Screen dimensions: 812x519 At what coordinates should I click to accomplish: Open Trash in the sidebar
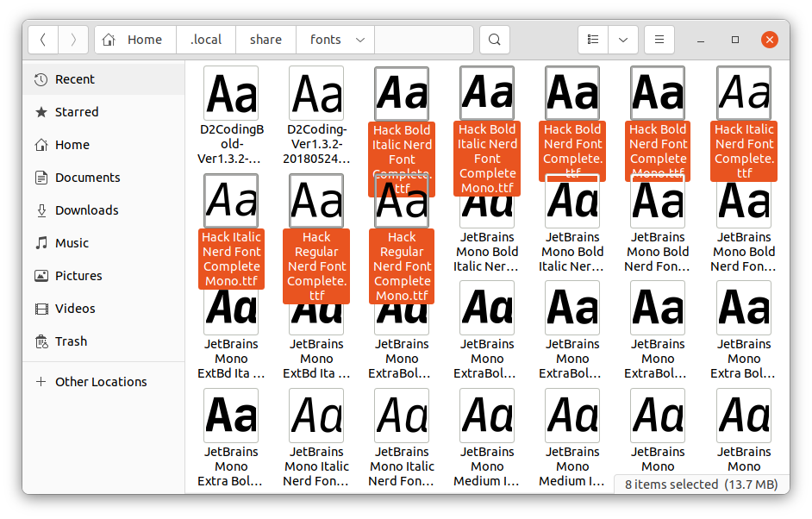point(103,341)
